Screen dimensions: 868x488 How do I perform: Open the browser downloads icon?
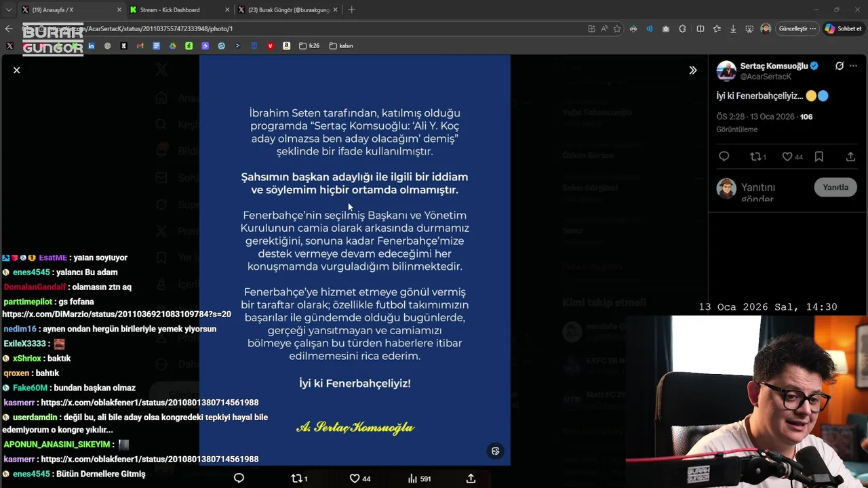click(733, 28)
